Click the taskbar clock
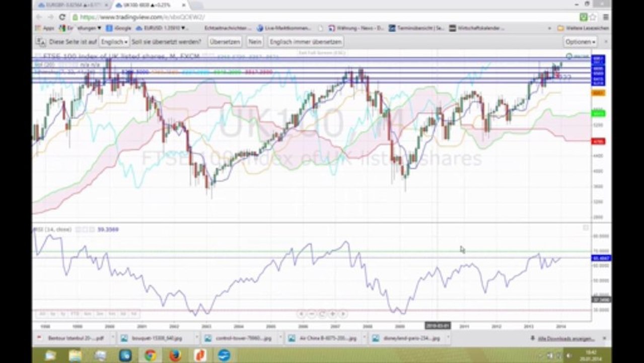644x363 pixels. pos(591,355)
